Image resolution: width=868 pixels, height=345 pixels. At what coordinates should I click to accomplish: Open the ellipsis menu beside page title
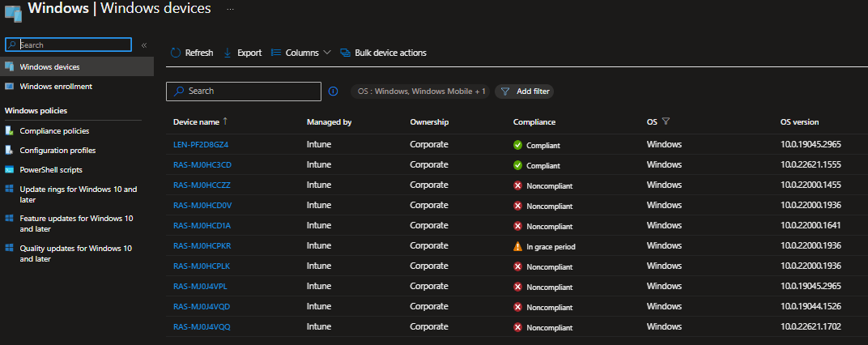[230, 10]
